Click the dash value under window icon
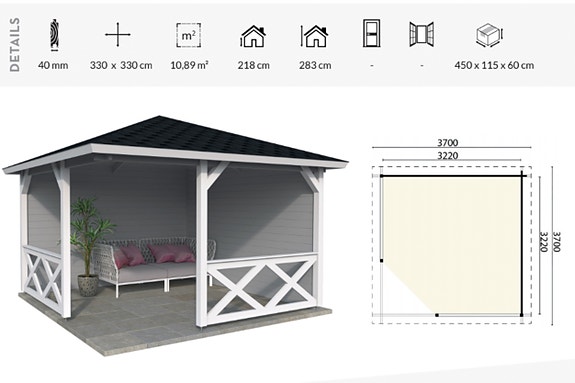This screenshot has height=383, width=575. coord(422,66)
